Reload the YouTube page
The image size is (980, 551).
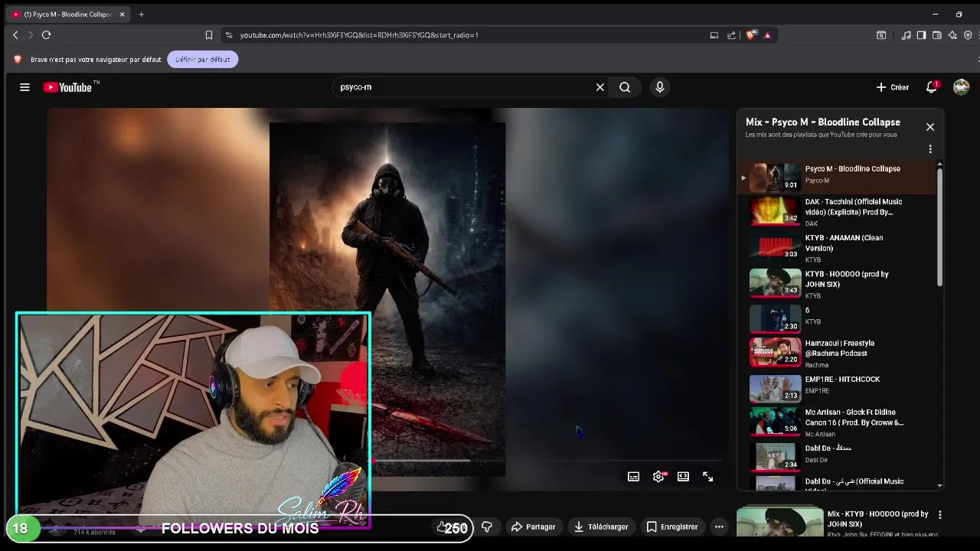click(46, 35)
